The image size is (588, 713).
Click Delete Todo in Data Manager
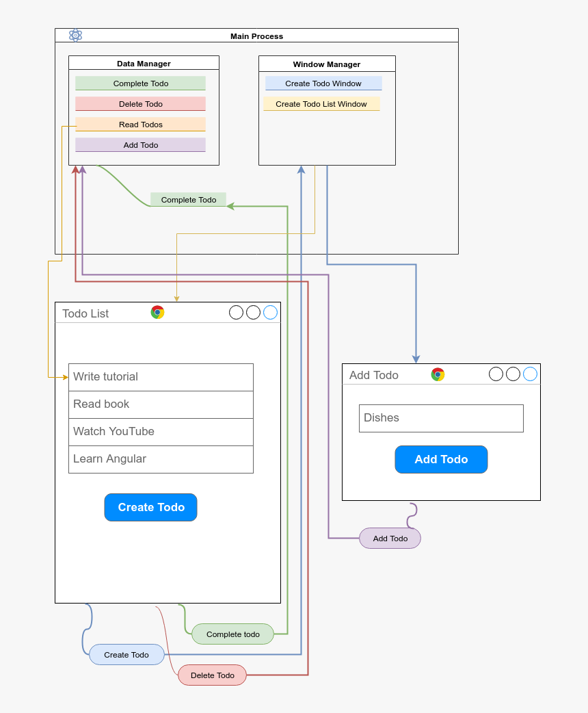(140, 104)
